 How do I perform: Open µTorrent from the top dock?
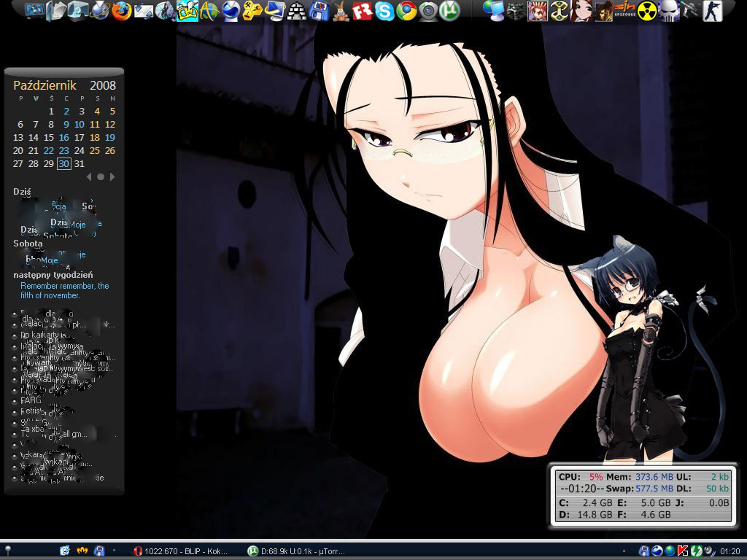[450, 11]
